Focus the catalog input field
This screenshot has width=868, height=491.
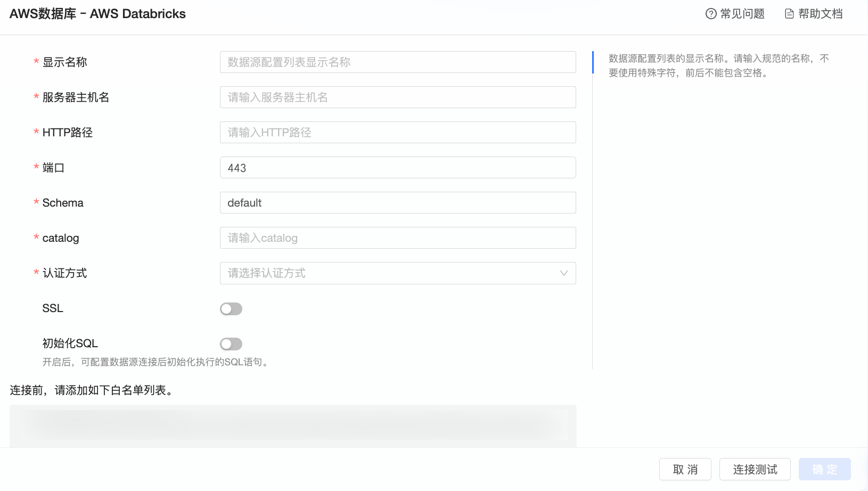pos(398,238)
